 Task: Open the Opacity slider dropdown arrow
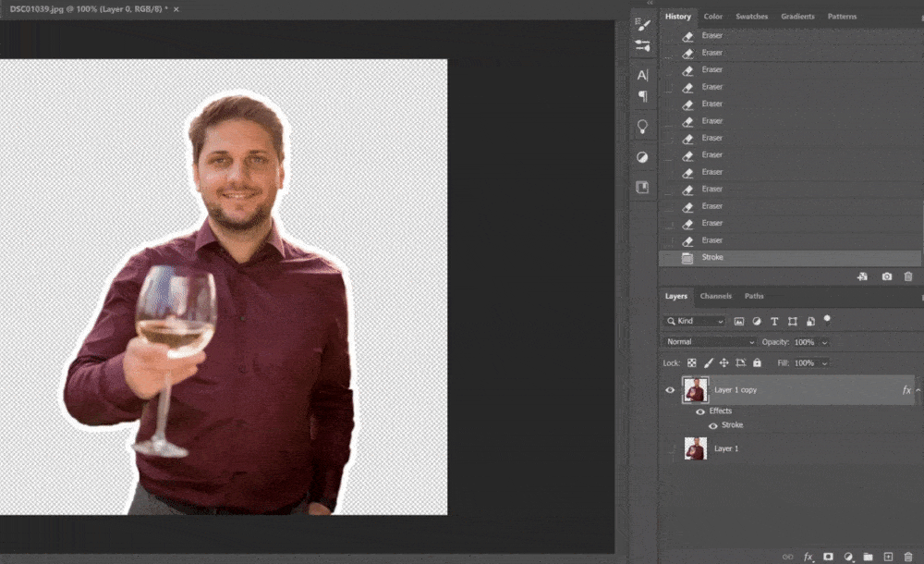pos(824,342)
